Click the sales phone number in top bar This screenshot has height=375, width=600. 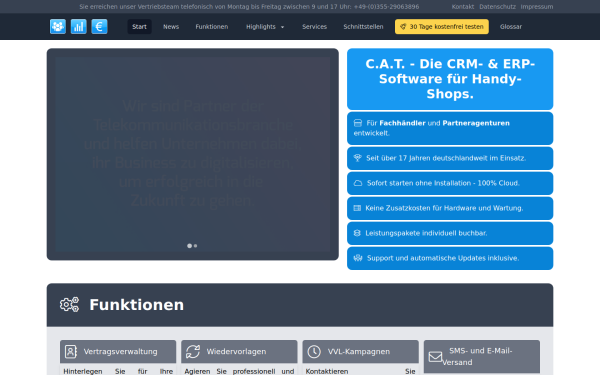(386, 7)
